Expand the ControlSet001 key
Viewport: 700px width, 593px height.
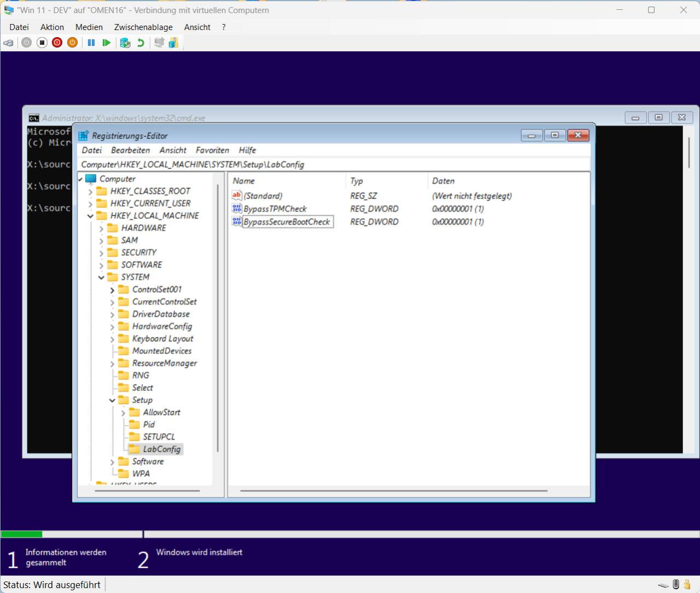tap(112, 290)
